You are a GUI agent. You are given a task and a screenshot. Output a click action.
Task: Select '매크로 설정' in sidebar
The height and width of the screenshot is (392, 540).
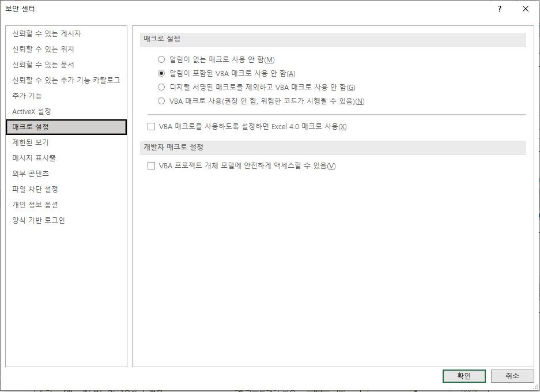[x=66, y=127]
